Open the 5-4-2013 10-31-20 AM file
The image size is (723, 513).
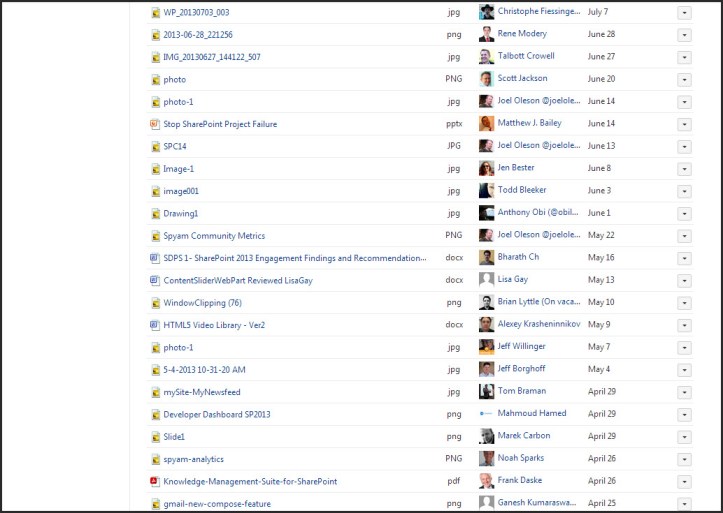point(204,370)
